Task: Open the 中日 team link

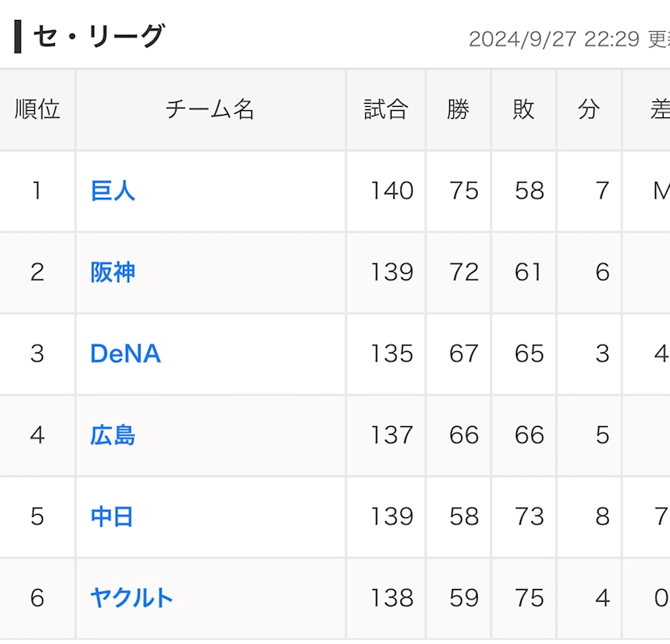Action: click(112, 516)
